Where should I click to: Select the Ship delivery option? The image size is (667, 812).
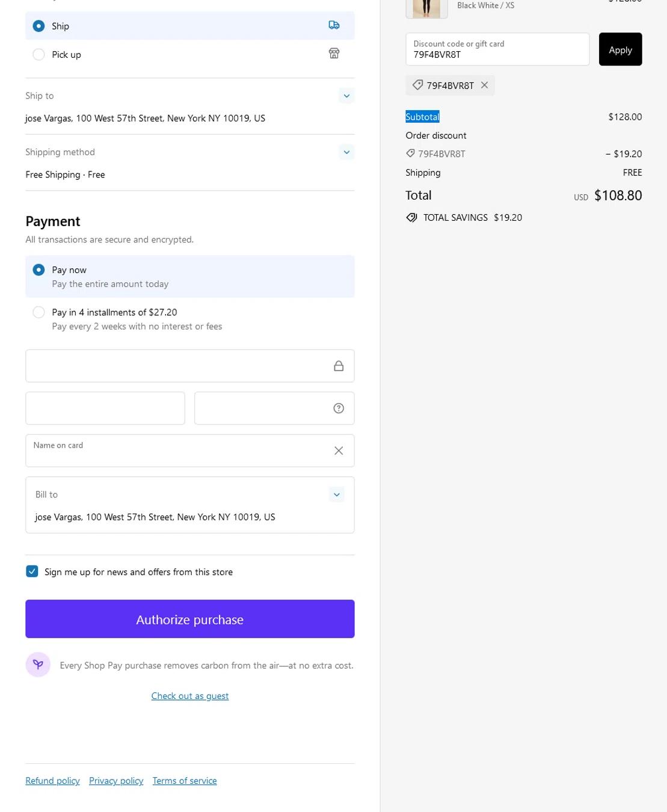38,26
